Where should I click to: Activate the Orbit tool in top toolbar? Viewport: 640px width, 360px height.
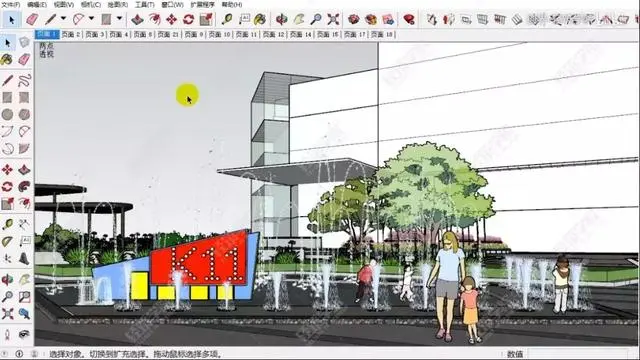pos(281,19)
